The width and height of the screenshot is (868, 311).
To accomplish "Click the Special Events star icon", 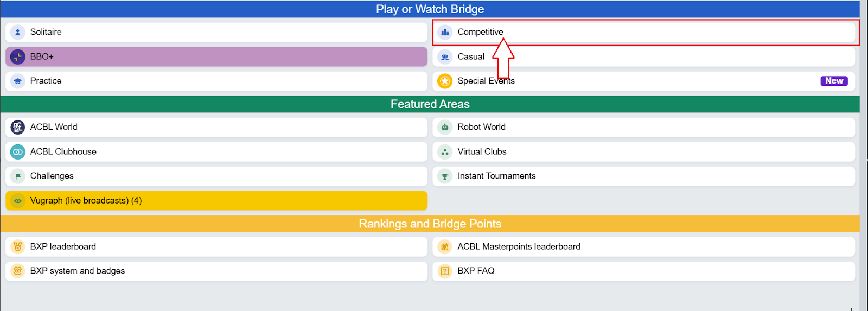I will click(445, 81).
